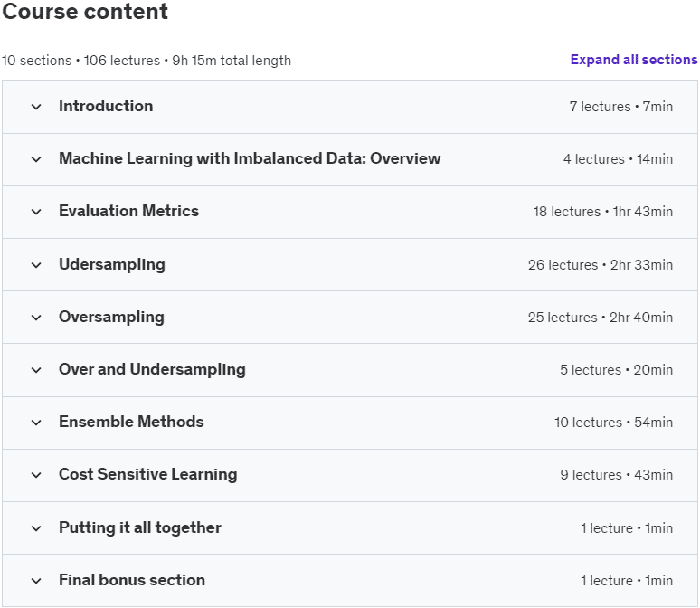Select the Final bonus section title

point(132,580)
